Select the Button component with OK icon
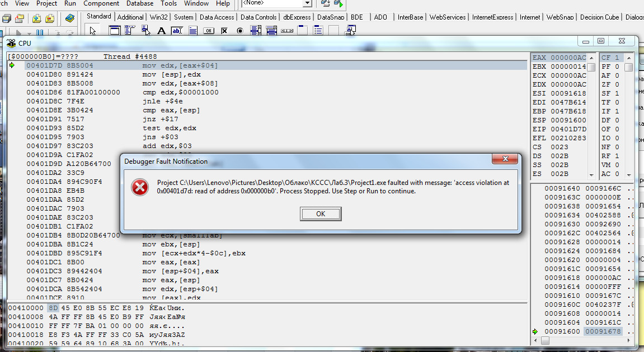The image size is (644, 352). [209, 31]
